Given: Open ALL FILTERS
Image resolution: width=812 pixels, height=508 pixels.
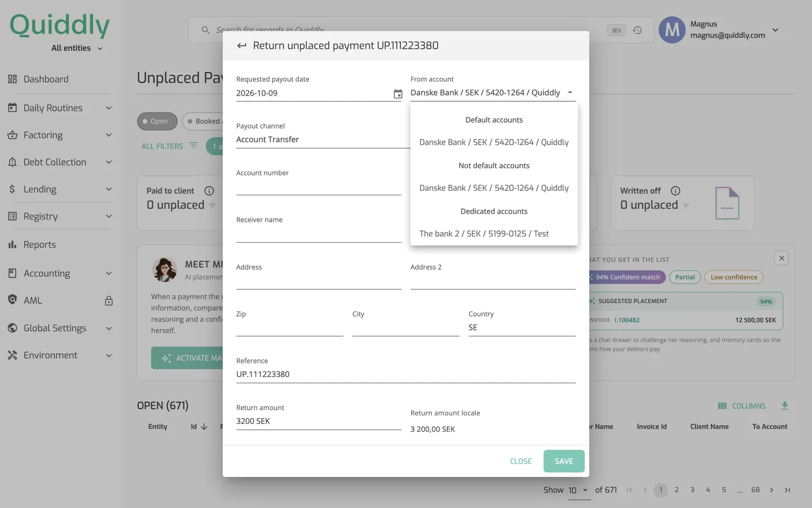Looking at the screenshot, I should click(169, 146).
